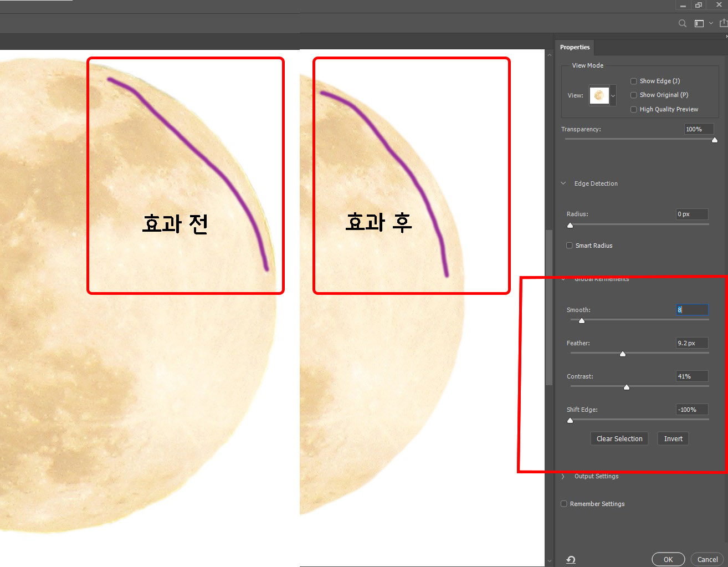
Task: Enable the Smart Radius checkbox
Action: tap(570, 246)
